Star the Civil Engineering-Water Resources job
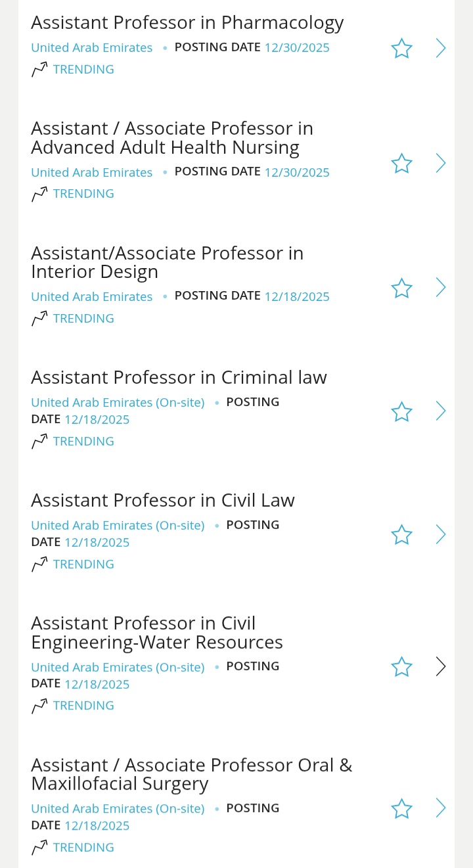 click(x=401, y=667)
